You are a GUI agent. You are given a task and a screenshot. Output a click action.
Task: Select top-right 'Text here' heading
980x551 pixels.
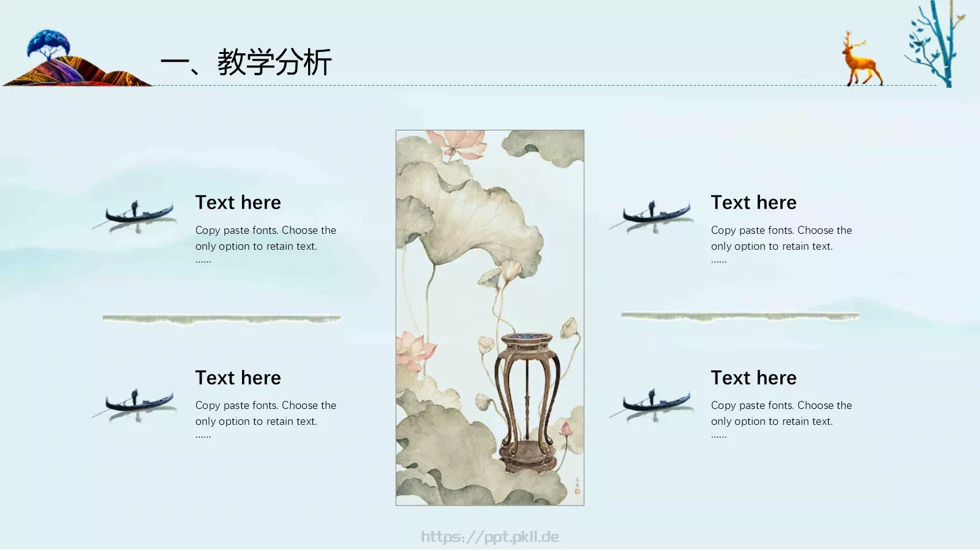[x=754, y=203]
